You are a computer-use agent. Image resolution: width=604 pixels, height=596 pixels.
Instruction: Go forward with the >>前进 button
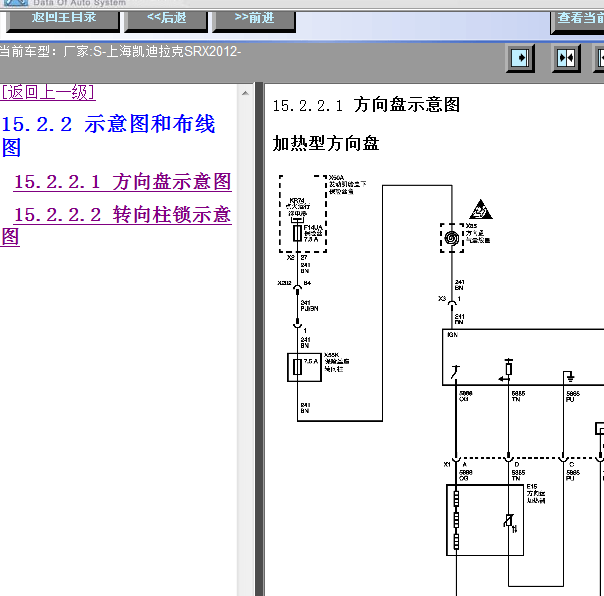click(x=255, y=17)
